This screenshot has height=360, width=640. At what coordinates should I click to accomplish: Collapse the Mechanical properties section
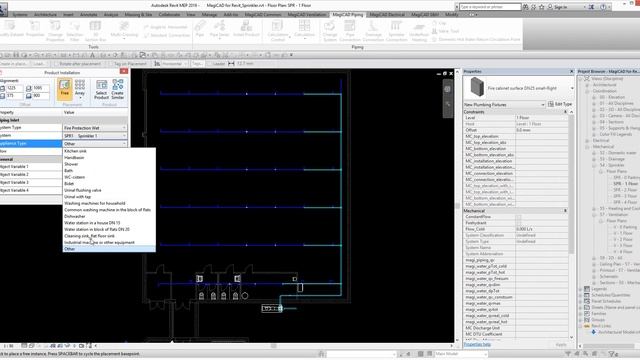tap(565, 211)
